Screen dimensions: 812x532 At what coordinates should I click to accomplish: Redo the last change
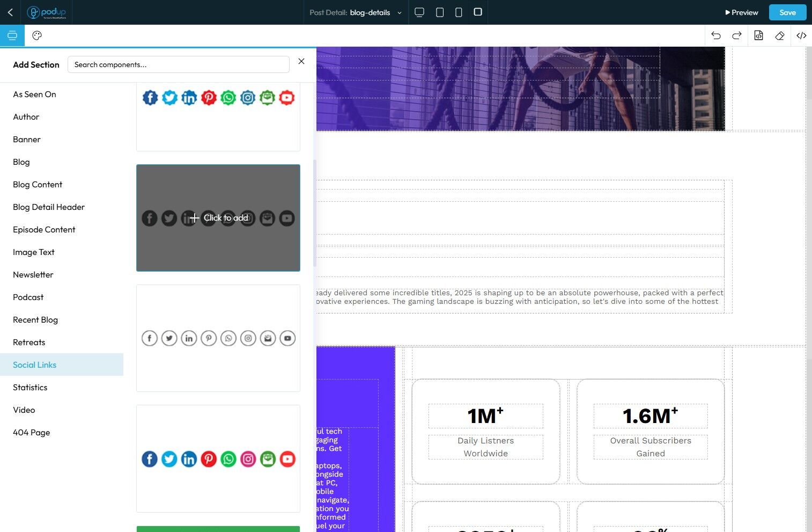pos(737,35)
